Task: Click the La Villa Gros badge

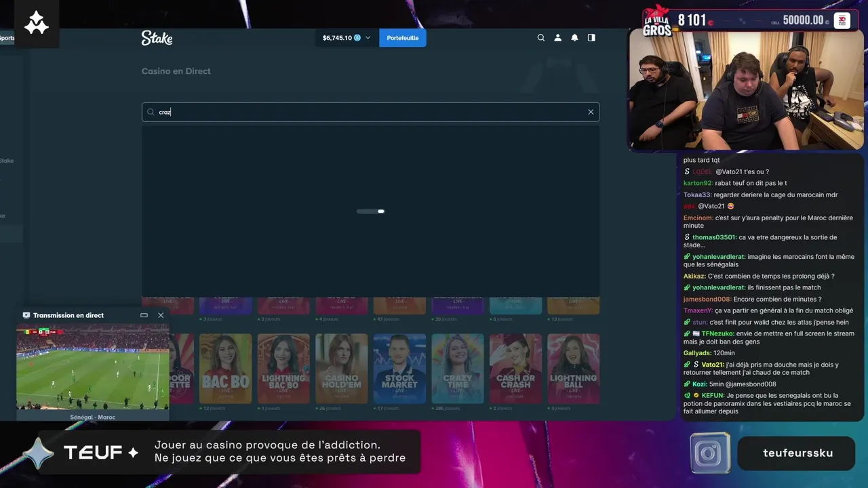Action: click(657, 20)
